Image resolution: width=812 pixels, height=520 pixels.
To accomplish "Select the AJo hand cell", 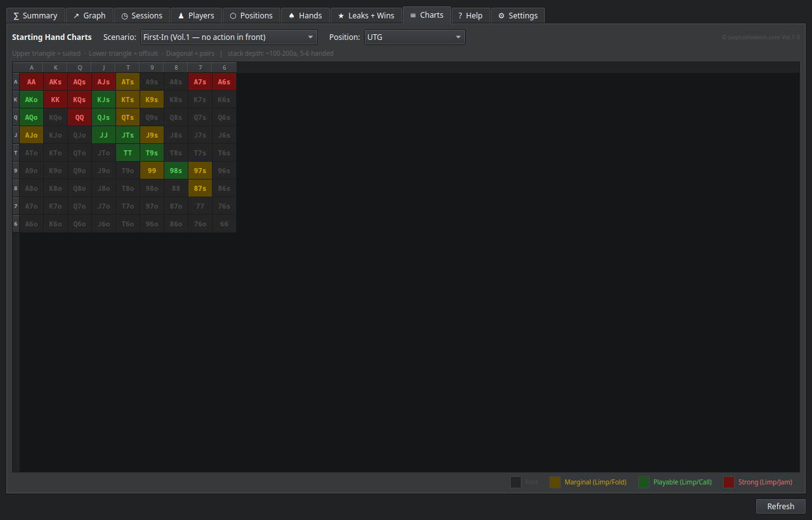I will 32,135.
